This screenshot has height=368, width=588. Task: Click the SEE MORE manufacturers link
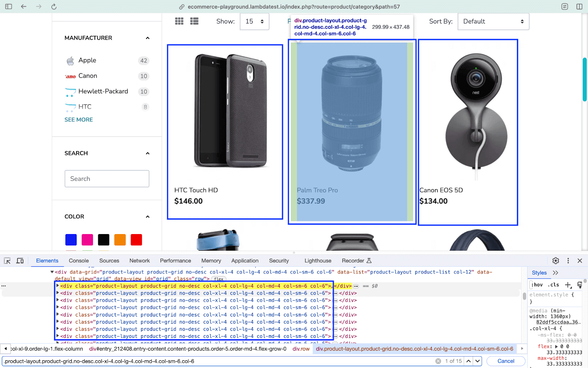(x=79, y=120)
